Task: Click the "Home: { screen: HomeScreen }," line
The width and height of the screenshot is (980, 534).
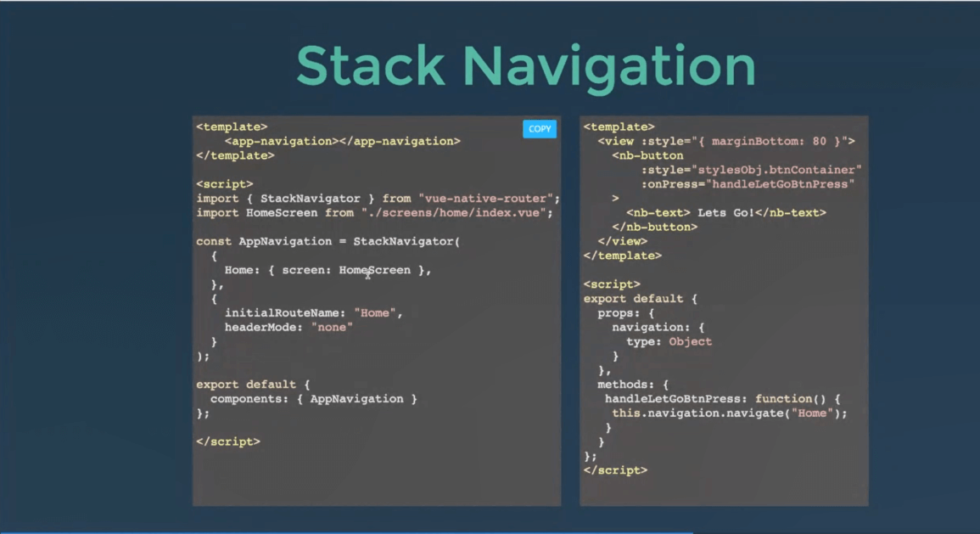Action: (328, 270)
